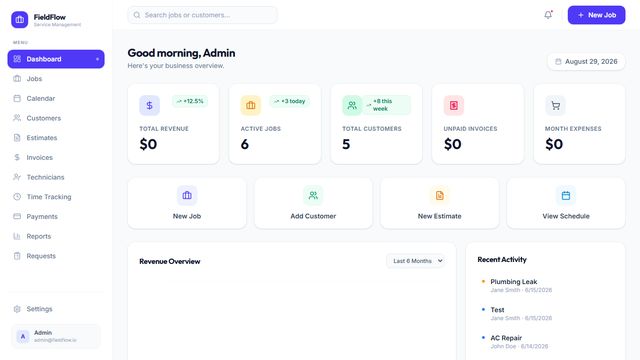The width and height of the screenshot is (640, 360).
Task: Click the Admin avatar in the sidebar
Action: [23, 336]
